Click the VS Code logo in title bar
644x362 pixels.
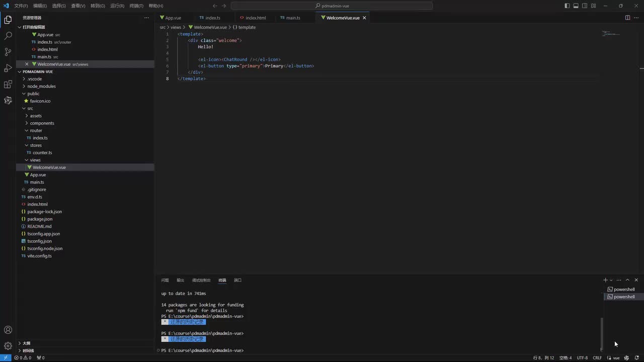[6, 6]
